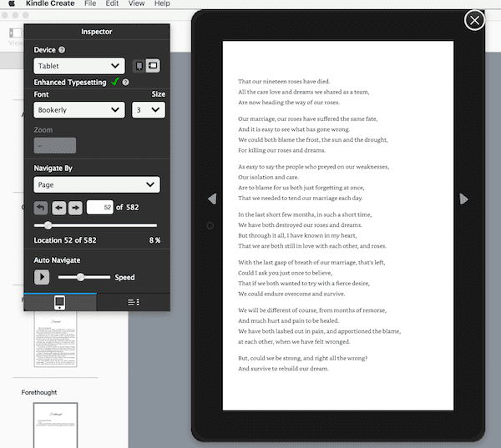
Task: Switch to portrait orientation
Action: (139, 66)
